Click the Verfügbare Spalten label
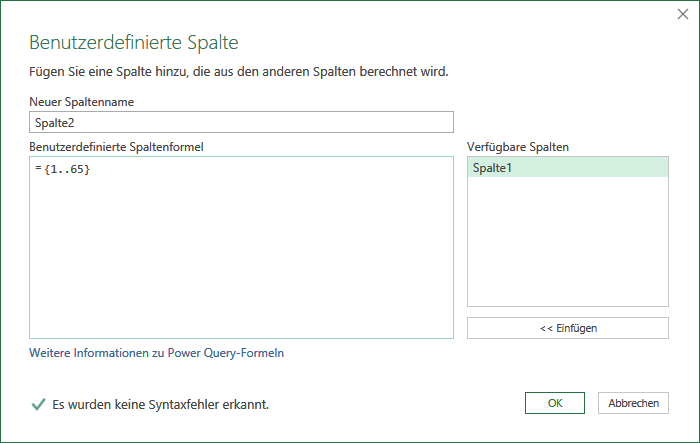Screen dimensions: 700x443 coord(518,147)
